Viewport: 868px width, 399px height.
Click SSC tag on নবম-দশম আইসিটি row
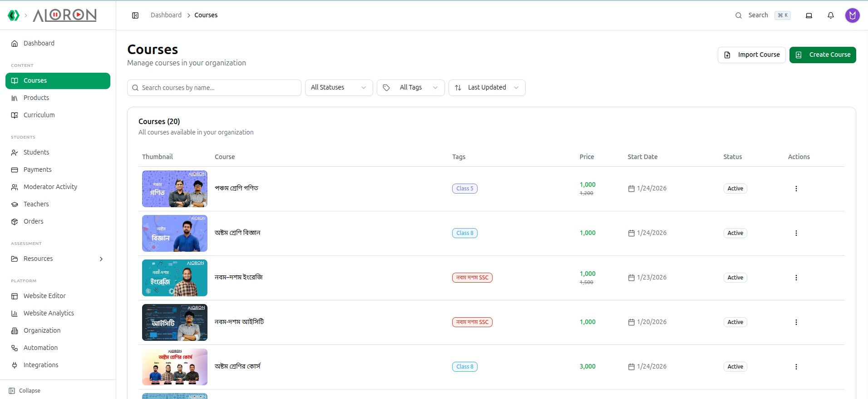click(x=472, y=322)
